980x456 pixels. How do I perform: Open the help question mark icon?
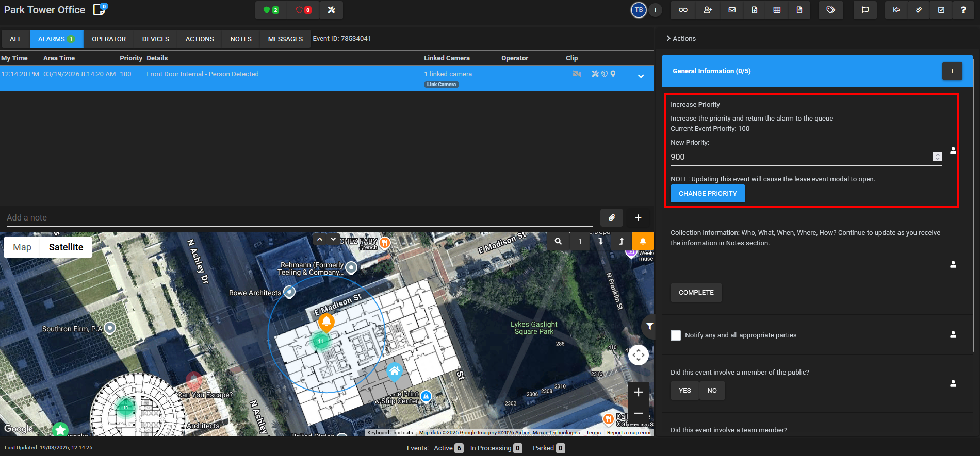tap(963, 10)
